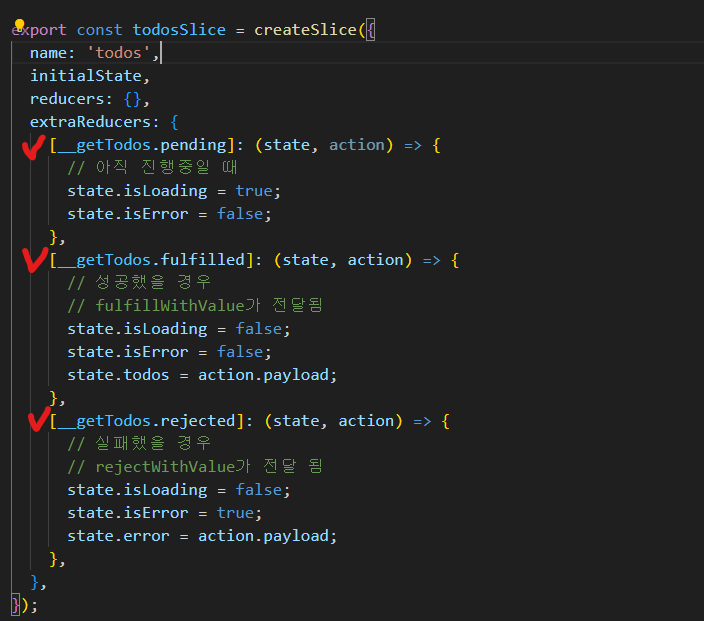This screenshot has width=704, height=621.
Task: Click 'initialState,' line
Action: pos(90,76)
